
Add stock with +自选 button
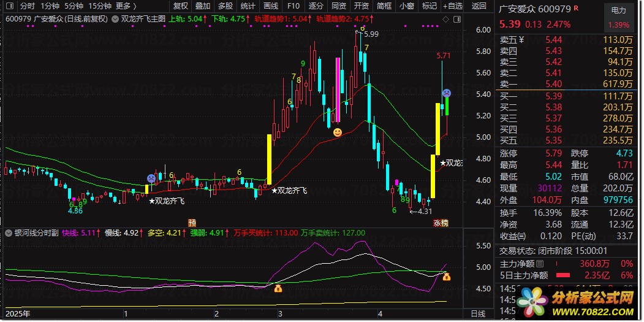click(x=453, y=6)
